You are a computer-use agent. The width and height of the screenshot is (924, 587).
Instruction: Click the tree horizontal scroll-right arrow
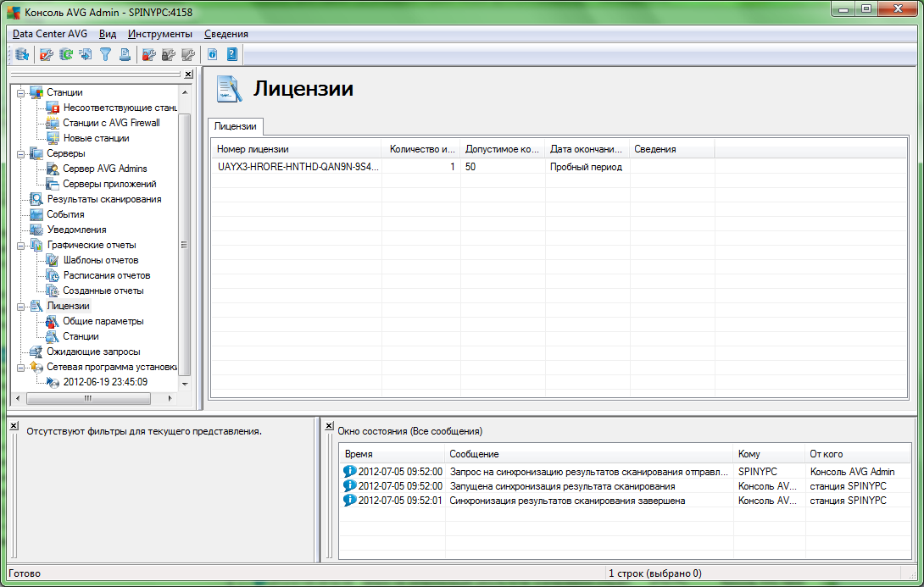pyautogui.click(x=170, y=399)
